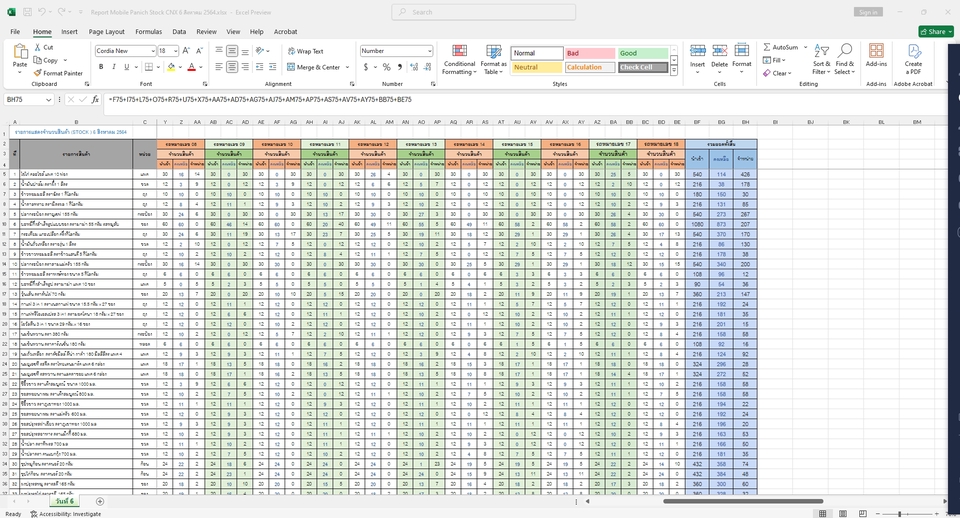The height and width of the screenshot is (518, 960).
Task: Open the Add-ins pane
Action: click(876, 55)
